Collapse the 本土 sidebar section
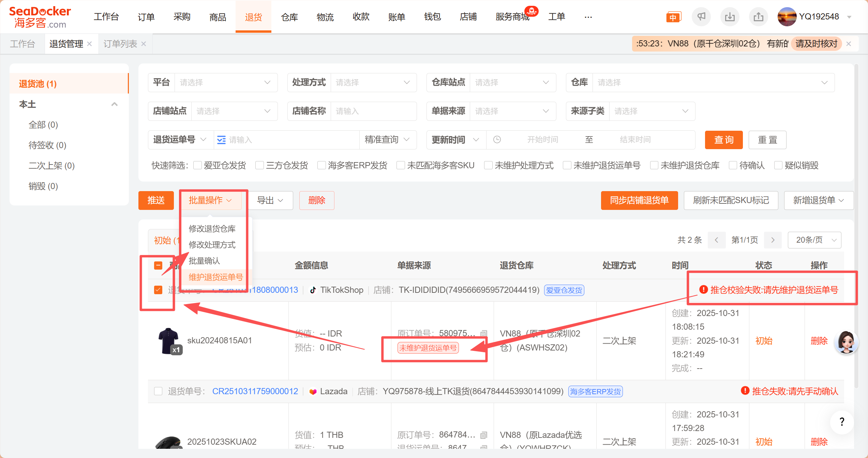Image resolution: width=868 pixels, height=458 pixels. pyautogui.click(x=115, y=104)
